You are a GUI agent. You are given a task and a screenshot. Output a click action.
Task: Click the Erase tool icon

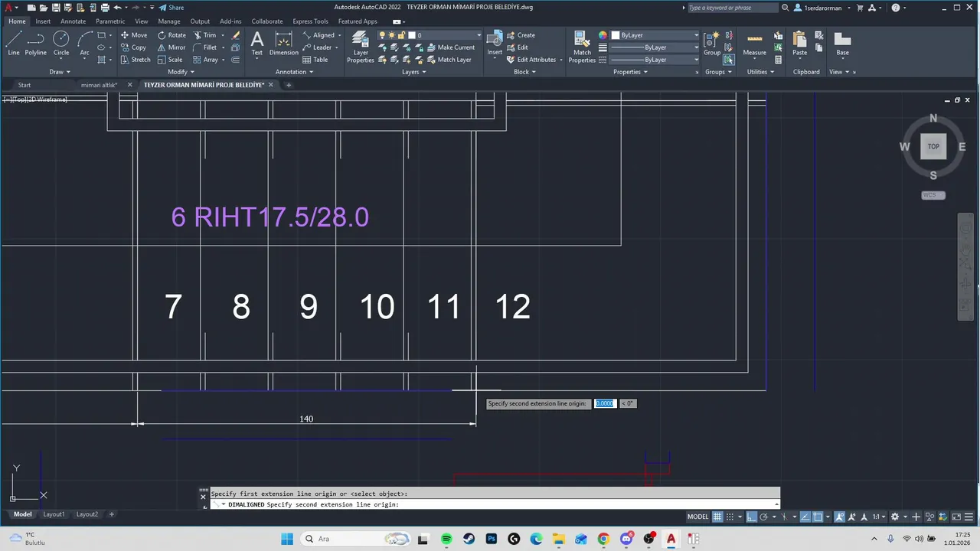(236, 35)
